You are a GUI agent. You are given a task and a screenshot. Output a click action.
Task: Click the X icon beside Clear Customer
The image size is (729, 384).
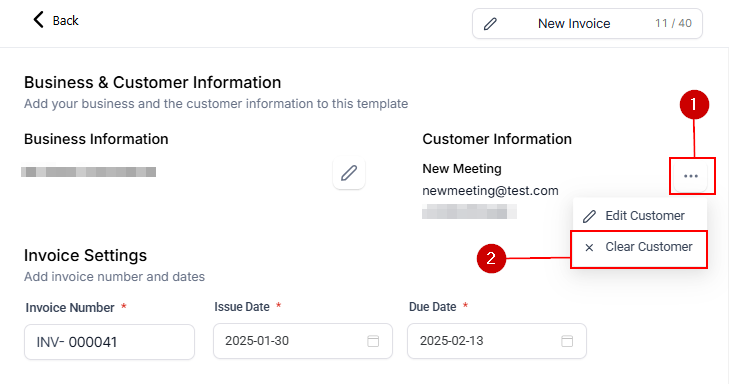coord(589,247)
